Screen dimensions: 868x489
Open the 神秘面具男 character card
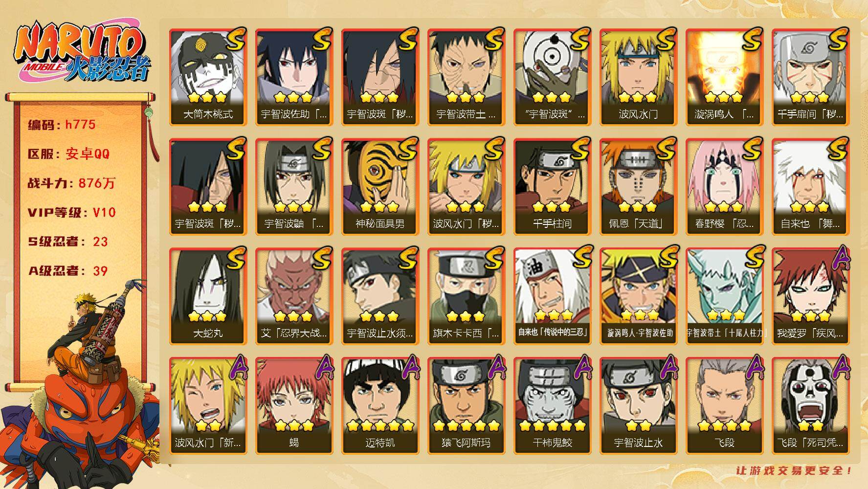tap(380, 187)
